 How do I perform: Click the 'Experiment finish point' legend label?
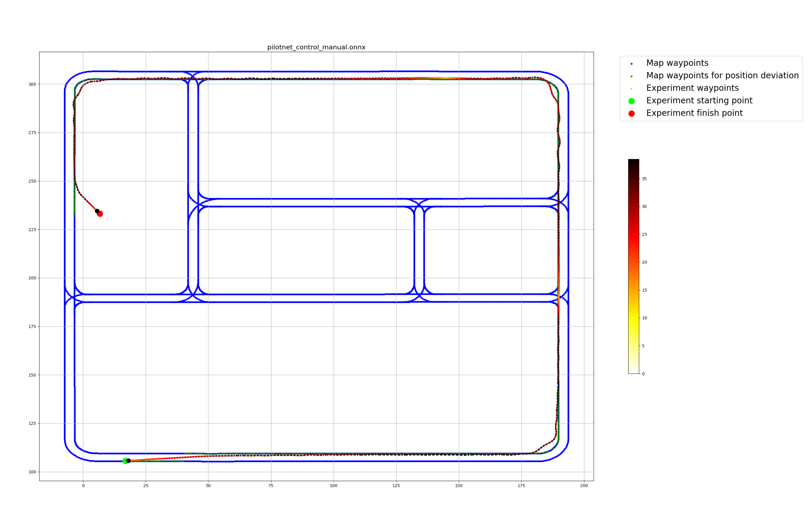[x=694, y=113]
